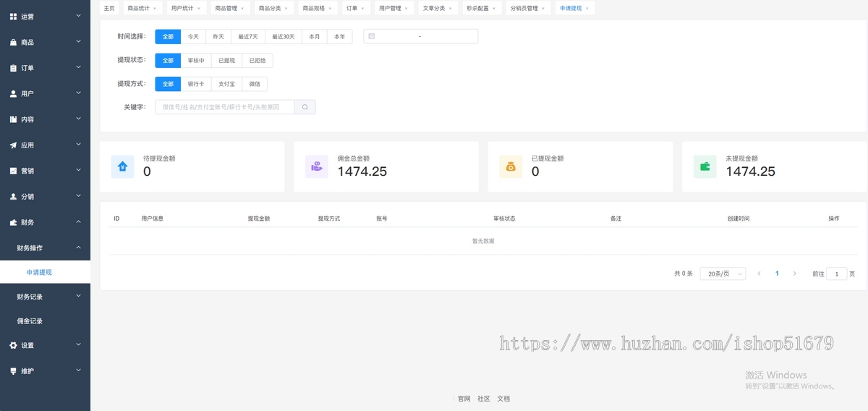Open the 20条/页 page size dropdown
Screen dimensions: 868x411
(x=723, y=274)
